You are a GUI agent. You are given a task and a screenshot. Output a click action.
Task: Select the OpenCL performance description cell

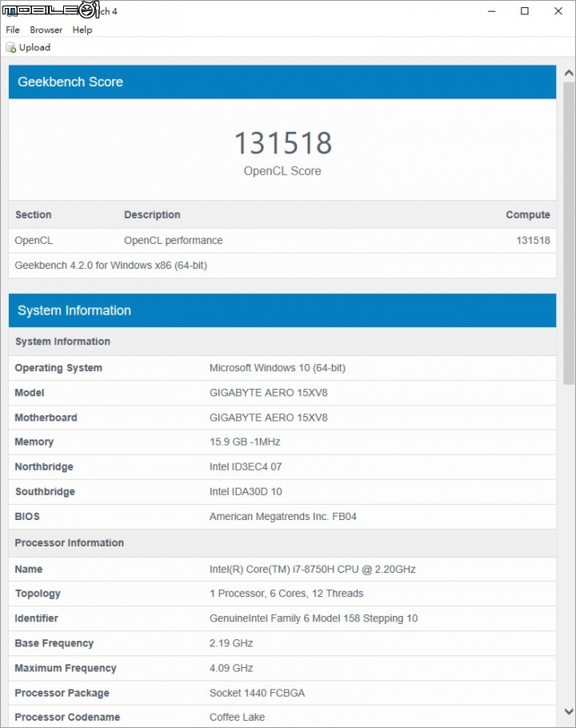[x=173, y=241]
